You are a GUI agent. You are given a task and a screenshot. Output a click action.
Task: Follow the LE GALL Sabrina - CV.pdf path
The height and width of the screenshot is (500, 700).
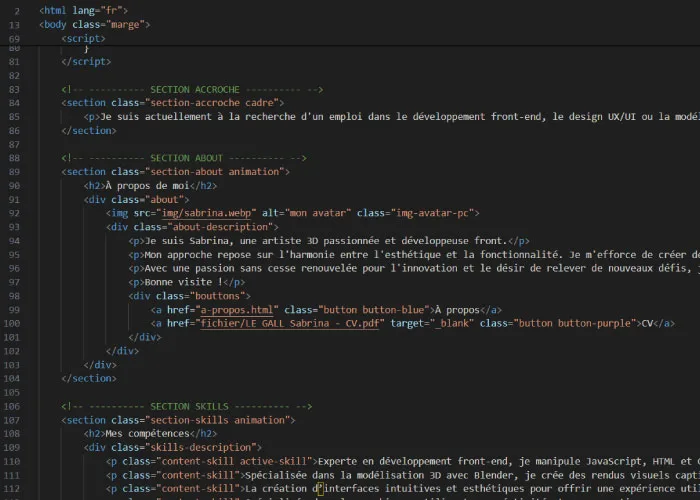(x=289, y=323)
